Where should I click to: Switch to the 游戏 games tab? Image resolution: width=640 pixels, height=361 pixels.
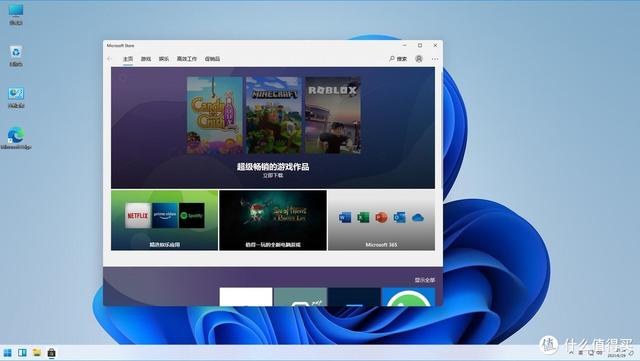tap(146, 59)
